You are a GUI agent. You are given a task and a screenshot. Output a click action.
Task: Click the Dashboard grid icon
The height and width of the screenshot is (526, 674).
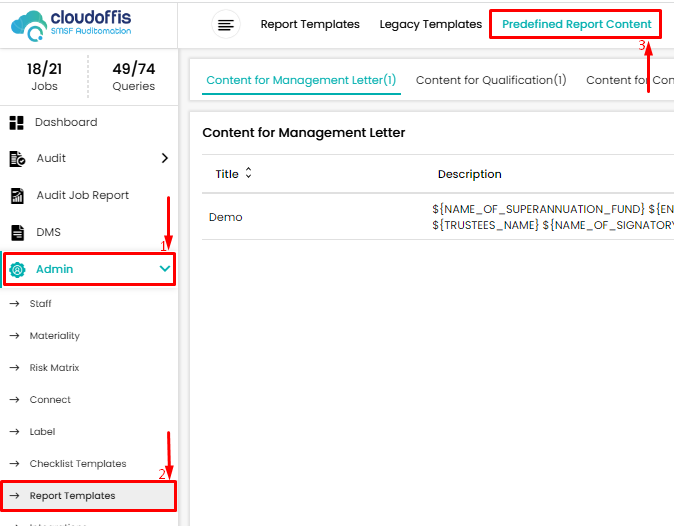point(16,122)
